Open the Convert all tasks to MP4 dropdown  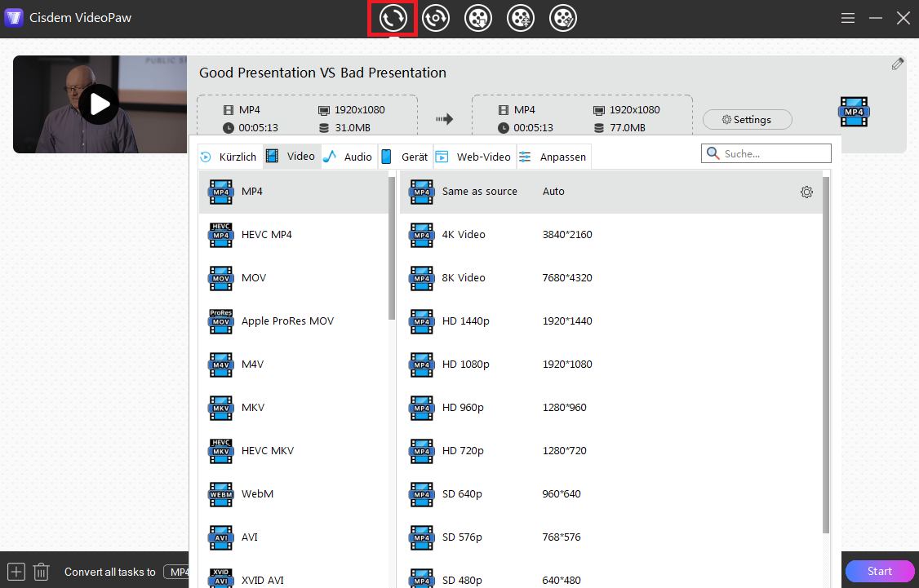[181, 572]
